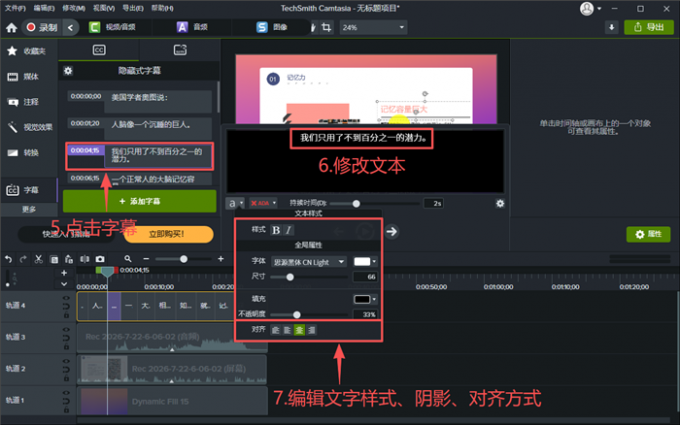Lock 轨道 4 with its padlock icon

point(66,315)
